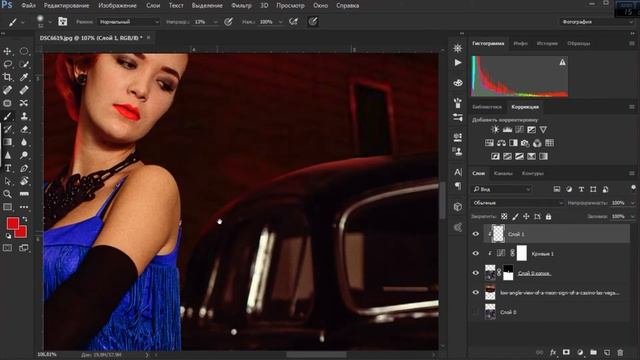Select the Move tool
The image size is (640, 360).
(7, 51)
